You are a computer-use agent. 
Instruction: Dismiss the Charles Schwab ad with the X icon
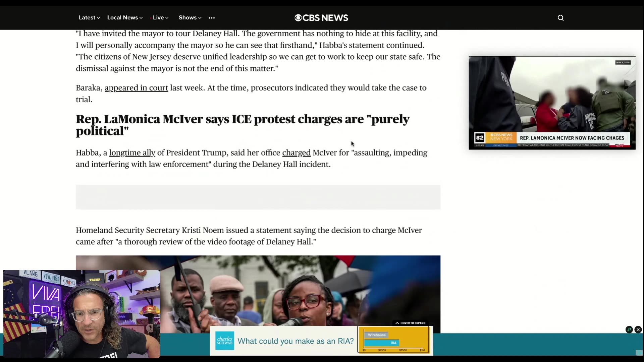pyautogui.click(x=638, y=329)
